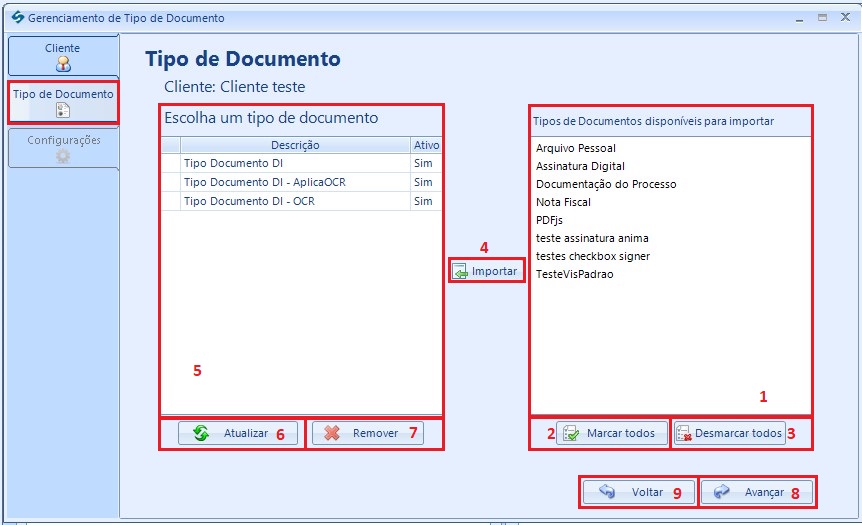The width and height of the screenshot is (862, 525).
Task: Click the red X icon on Remover
Action: [x=332, y=433]
